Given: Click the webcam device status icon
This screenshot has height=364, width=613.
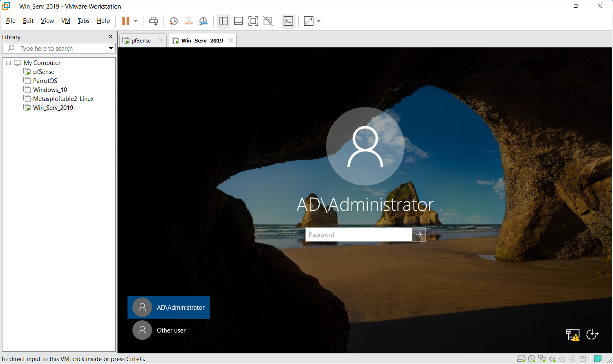Looking at the screenshot, I should tap(562, 359).
